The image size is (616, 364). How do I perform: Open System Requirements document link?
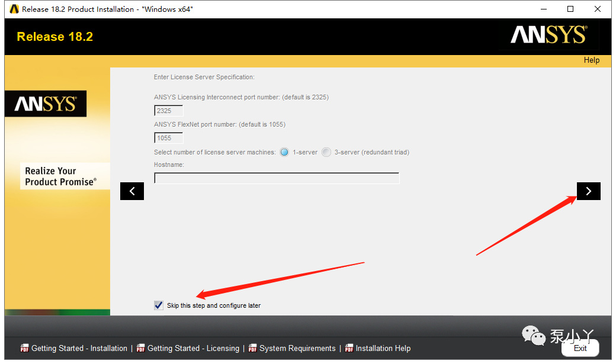(297, 348)
